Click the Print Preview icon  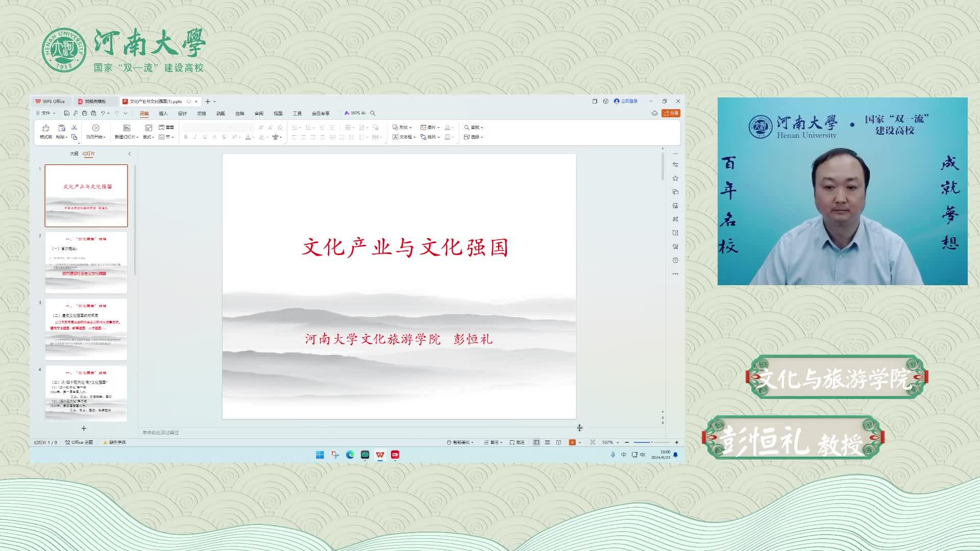(x=93, y=113)
